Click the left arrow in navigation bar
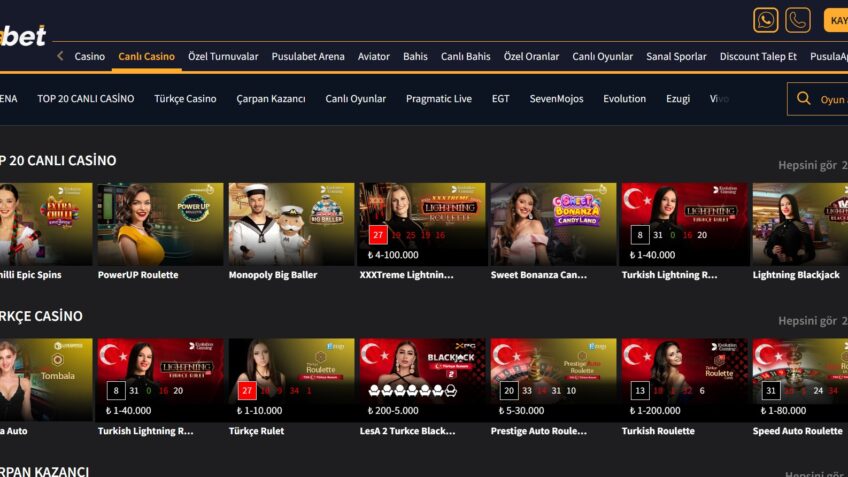The image size is (848, 477). (60, 56)
